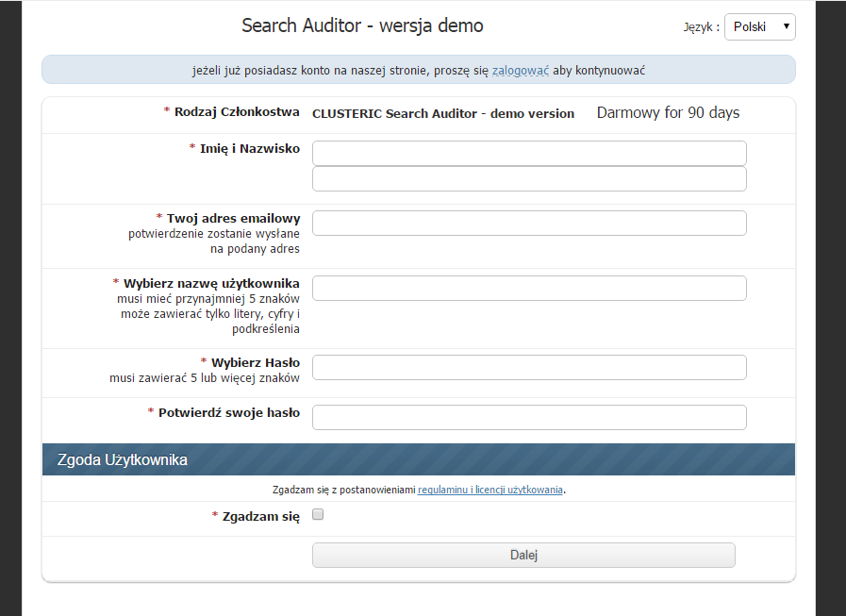Click the Wybierz nazwę użytkownika label
846x616 pixels.
(x=211, y=283)
